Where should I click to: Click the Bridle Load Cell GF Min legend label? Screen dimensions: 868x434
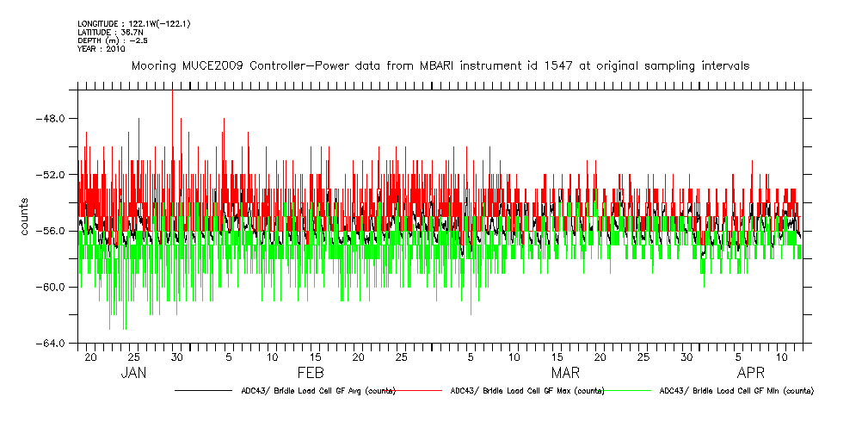(736, 391)
